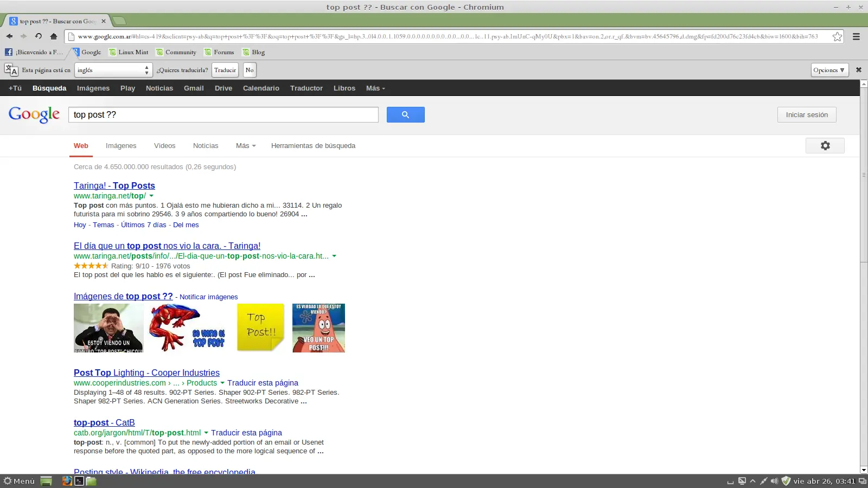Click the browser forward arrow
Screen dimensions: 868x488
click(x=23, y=36)
